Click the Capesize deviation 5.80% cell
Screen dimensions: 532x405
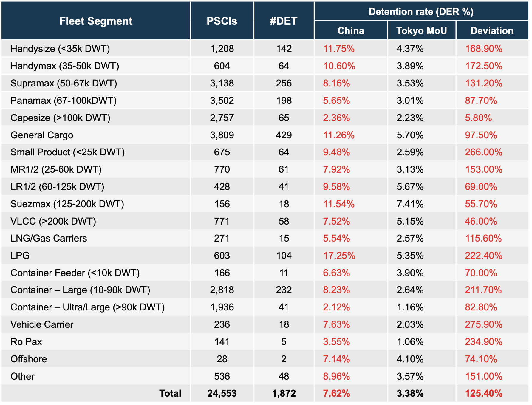click(x=478, y=118)
